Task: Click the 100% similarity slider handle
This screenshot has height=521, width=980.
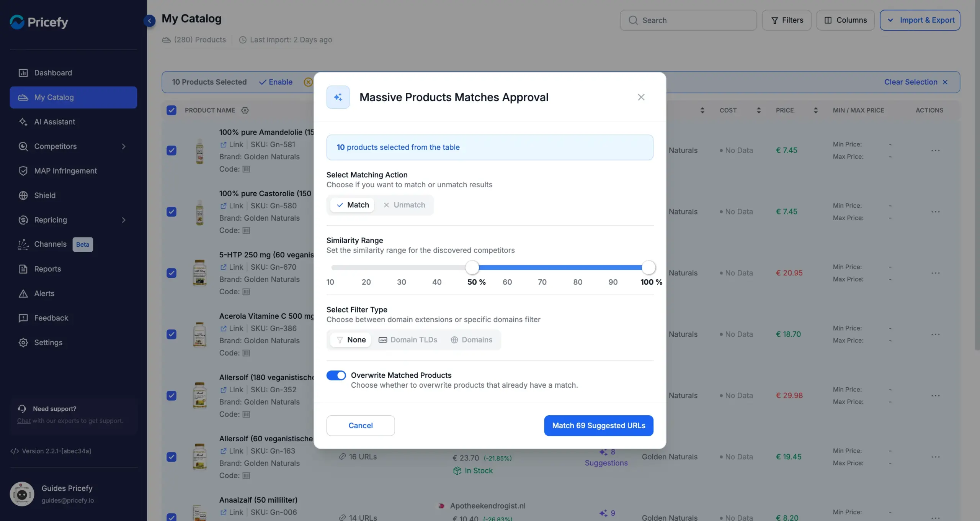Action: pos(648,267)
